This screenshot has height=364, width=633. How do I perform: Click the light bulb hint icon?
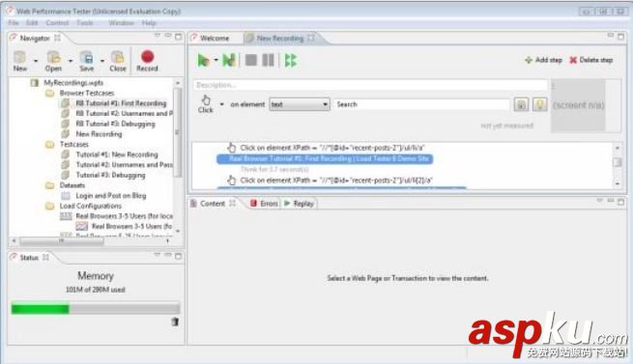(540, 104)
